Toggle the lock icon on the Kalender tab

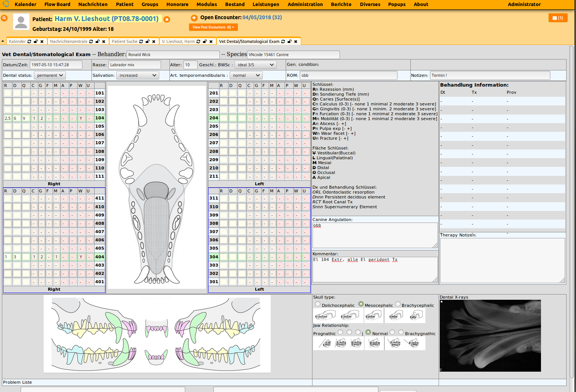pyautogui.click(x=36, y=41)
